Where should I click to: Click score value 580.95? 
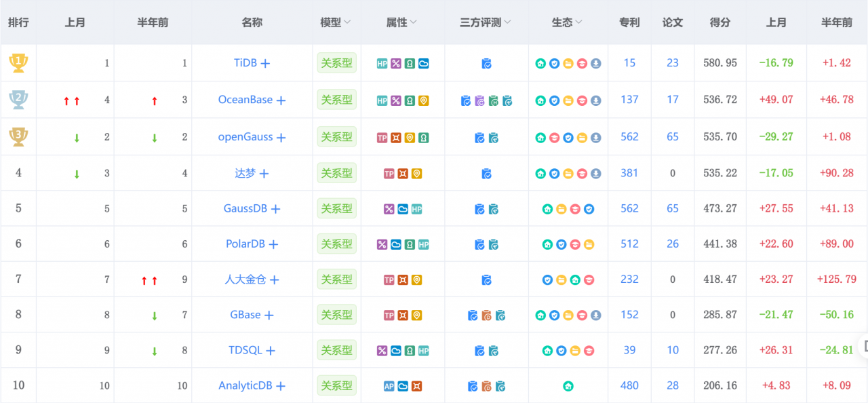point(720,63)
